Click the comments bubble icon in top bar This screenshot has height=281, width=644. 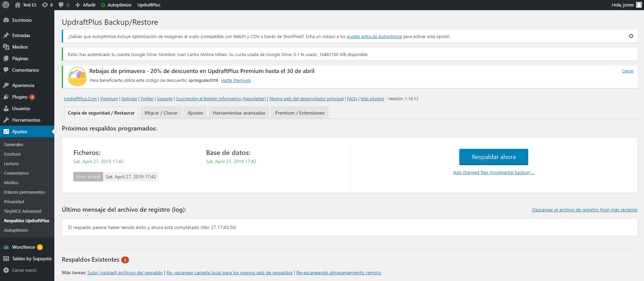[x=61, y=5]
